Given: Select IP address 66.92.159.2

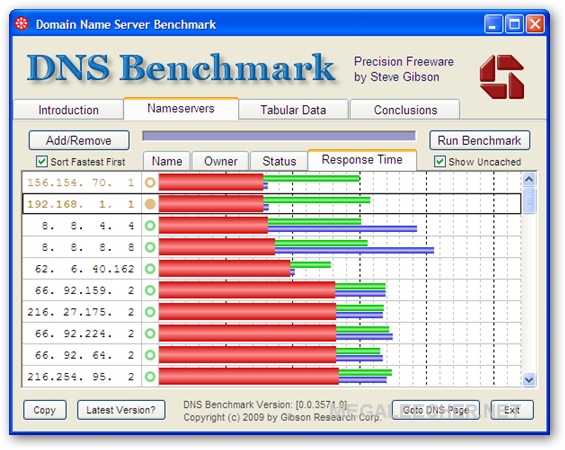Looking at the screenshot, I should tap(84, 290).
